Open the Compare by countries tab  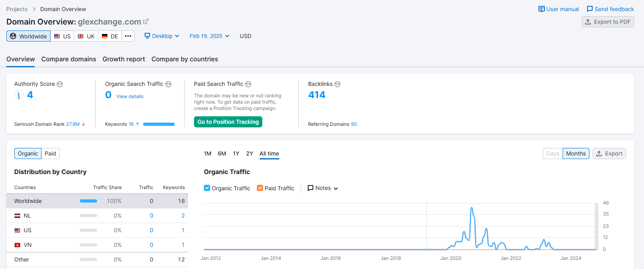click(185, 59)
